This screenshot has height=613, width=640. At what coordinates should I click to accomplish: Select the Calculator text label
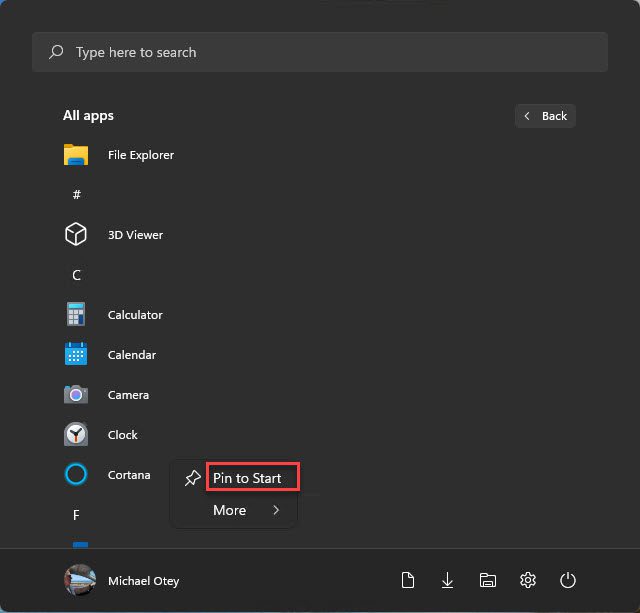135,315
